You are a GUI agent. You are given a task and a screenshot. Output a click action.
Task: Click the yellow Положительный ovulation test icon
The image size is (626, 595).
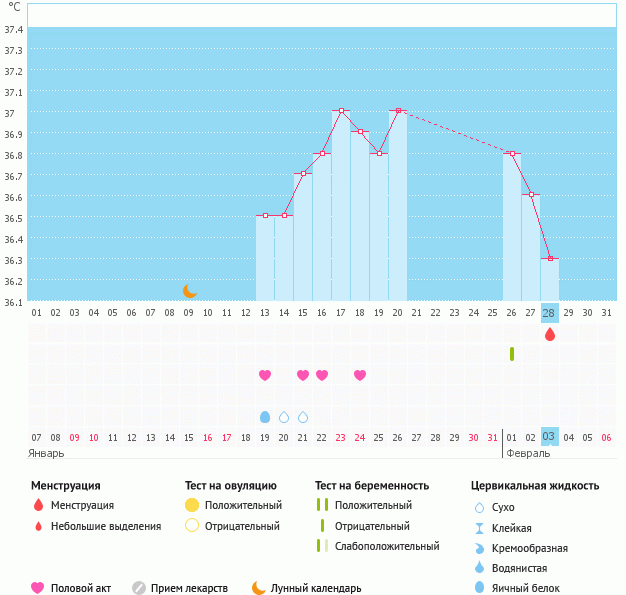[192, 505]
